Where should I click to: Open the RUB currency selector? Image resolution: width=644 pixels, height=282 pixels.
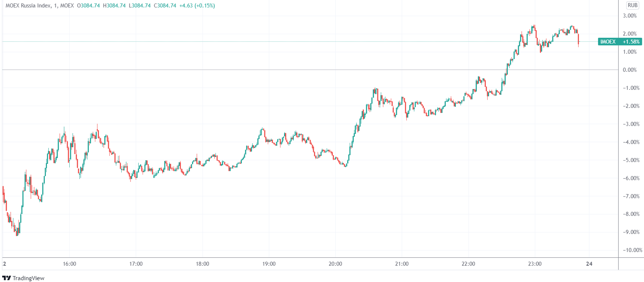point(632,5)
